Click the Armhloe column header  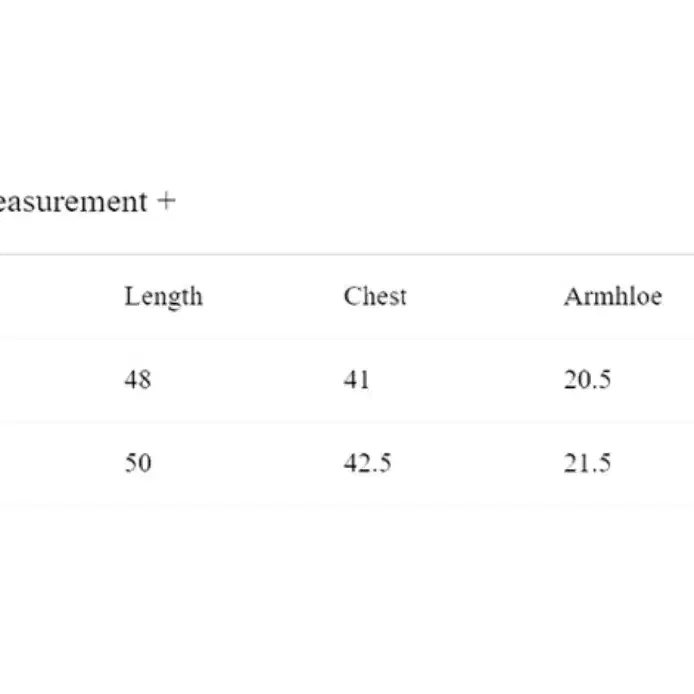click(613, 296)
